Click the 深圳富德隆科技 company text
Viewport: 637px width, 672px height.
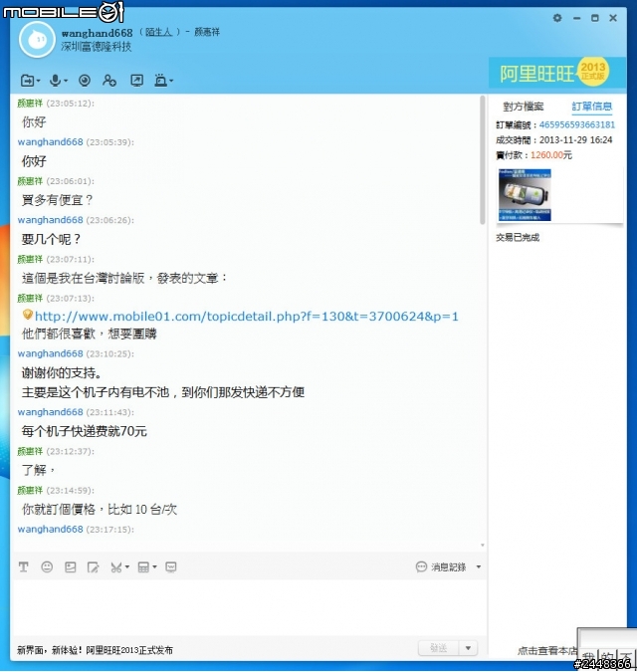tap(96, 47)
